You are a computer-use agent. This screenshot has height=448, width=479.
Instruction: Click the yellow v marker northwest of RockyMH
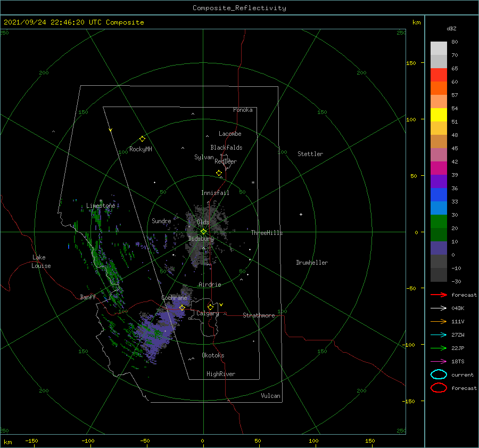point(110,130)
